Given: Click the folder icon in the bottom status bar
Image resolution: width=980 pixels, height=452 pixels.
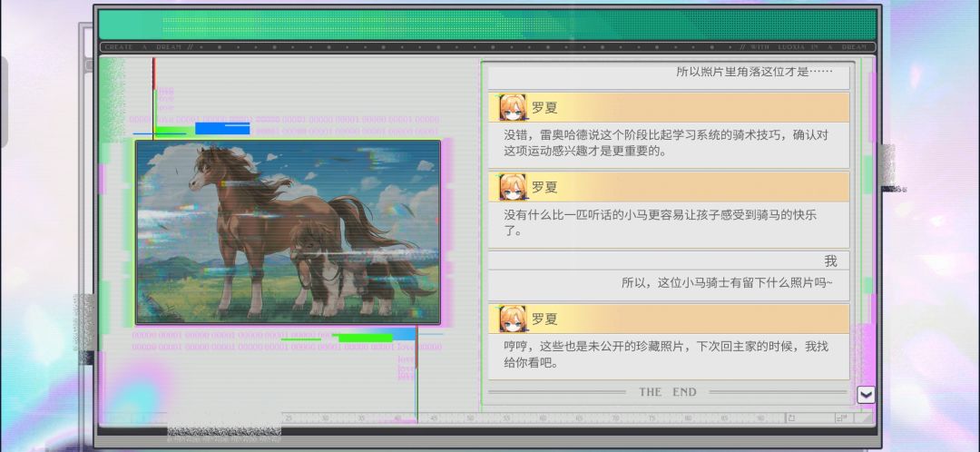Looking at the screenshot, I should [790, 418].
